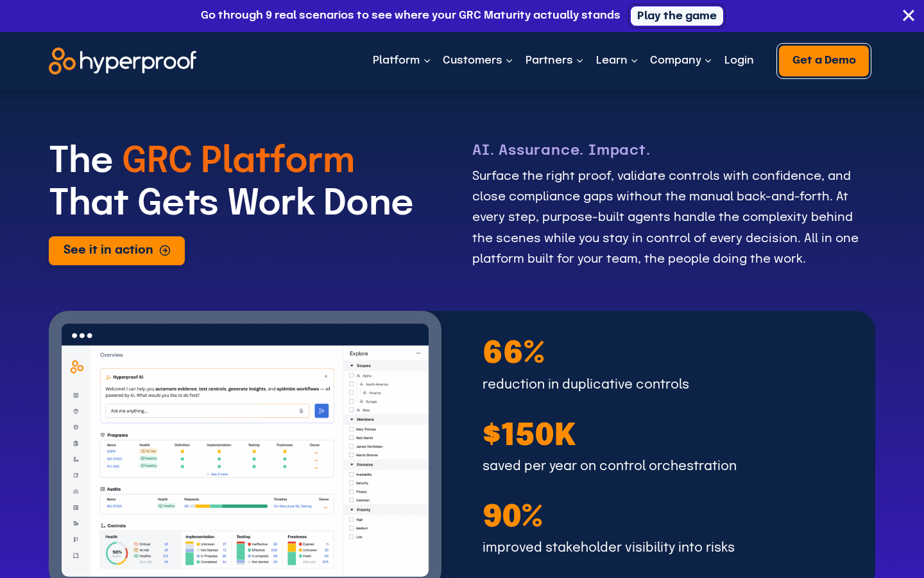Click the shield icon in preview sidebar
This screenshot has width=924, height=578.
pyautogui.click(x=76, y=427)
